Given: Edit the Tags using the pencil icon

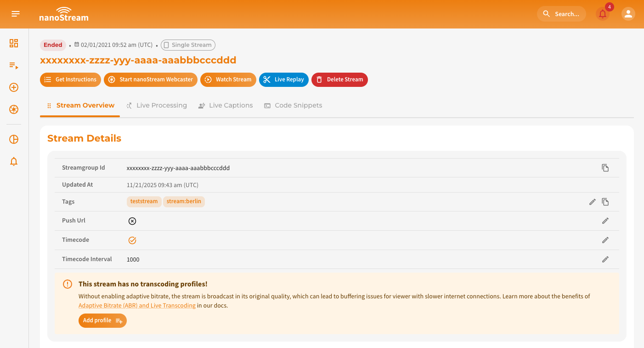Looking at the screenshot, I should point(592,201).
